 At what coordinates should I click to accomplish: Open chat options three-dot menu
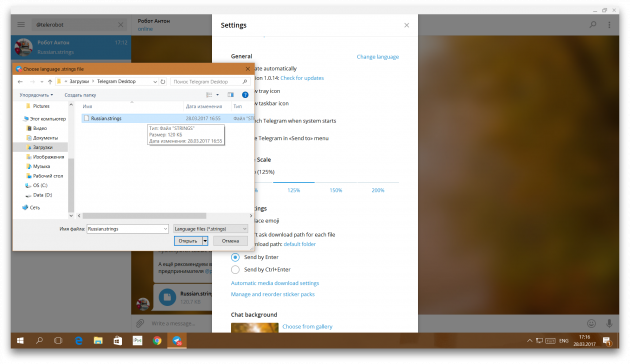tap(609, 25)
